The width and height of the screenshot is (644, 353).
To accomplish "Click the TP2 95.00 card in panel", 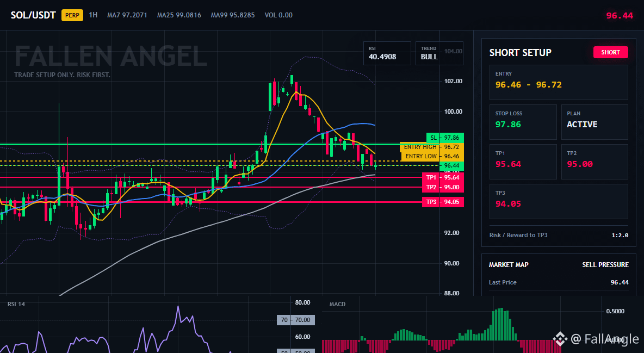I will click(x=595, y=162).
